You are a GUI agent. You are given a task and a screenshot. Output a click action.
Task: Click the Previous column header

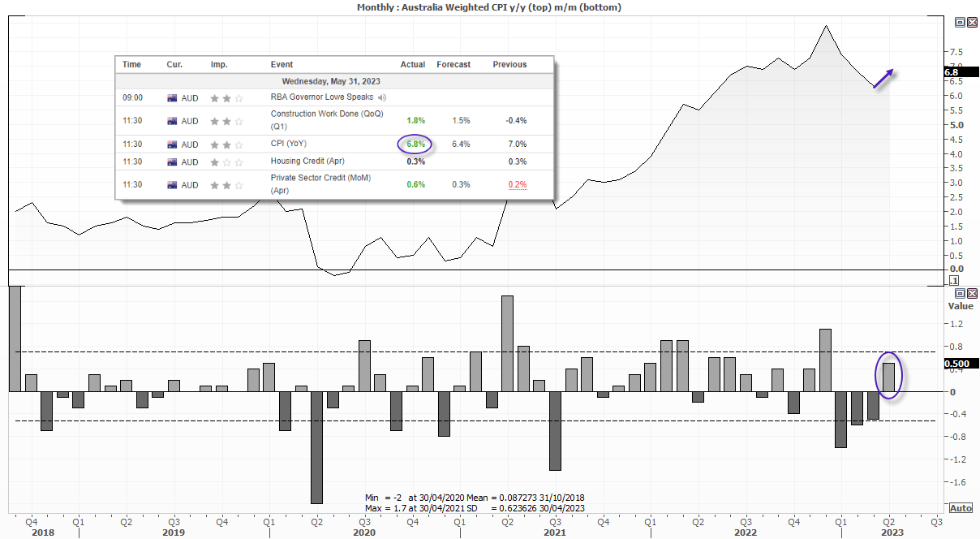pyautogui.click(x=509, y=64)
